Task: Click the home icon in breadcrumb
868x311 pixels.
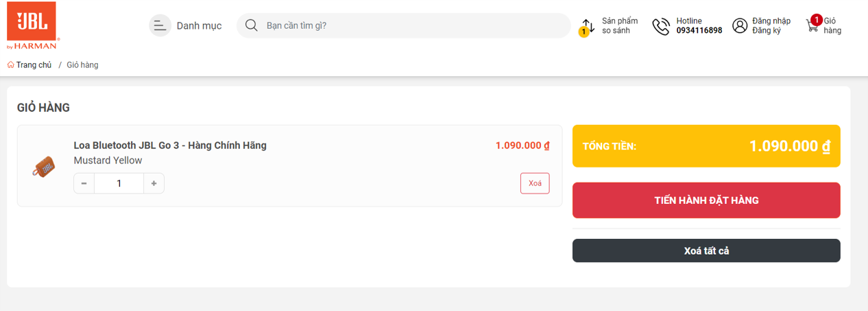Action: point(11,65)
